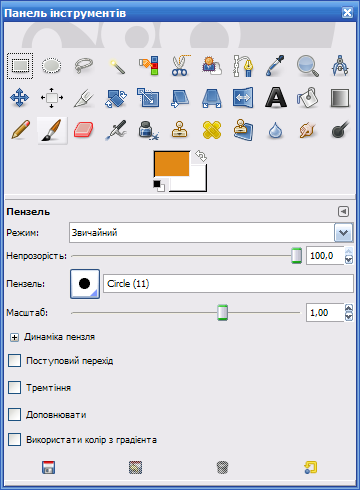Activate the Text tool
This screenshot has width=360, height=490.
[276, 98]
